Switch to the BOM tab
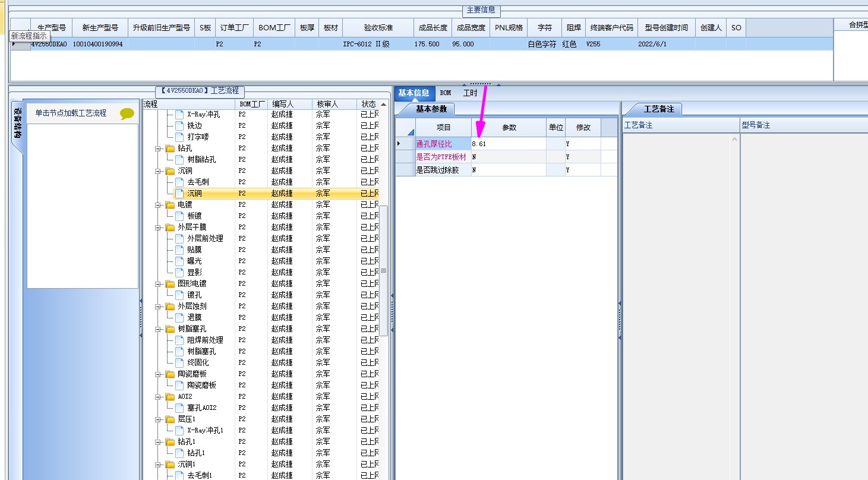Viewport: 868px width, 480px height. tap(446, 93)
